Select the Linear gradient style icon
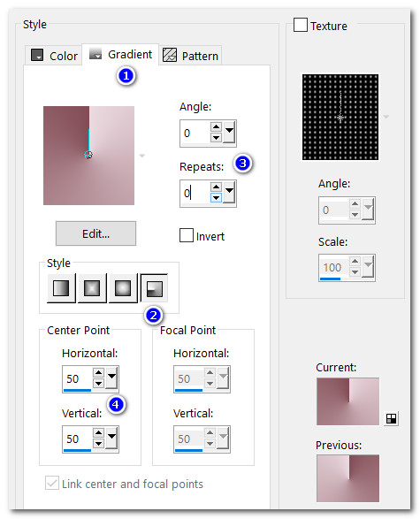Screen dimensions: 420x519 click(x=61, y=288)
